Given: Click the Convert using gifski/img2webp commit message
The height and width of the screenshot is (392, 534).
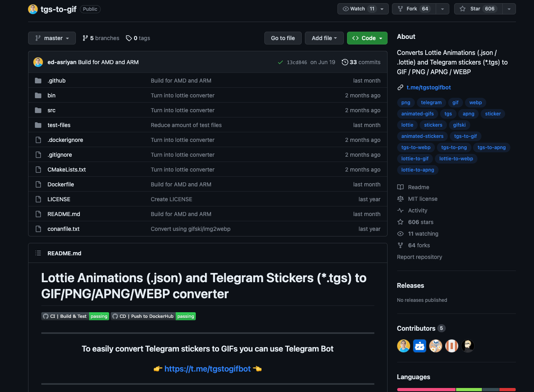Looking at the screenshot, I should pyautogui.click(x=191, y=229).
